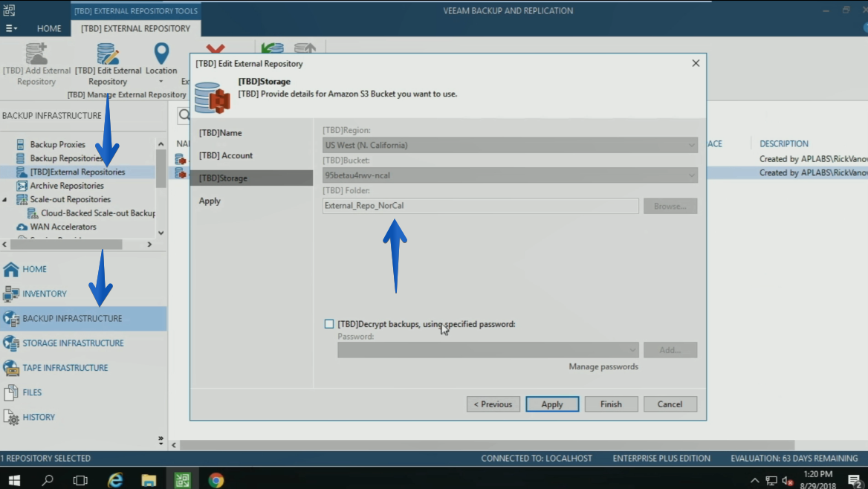The image size is (868, 489).
Task: Click Browse button next to Folder
Action: pyautogui.click(x=670, y=206)
